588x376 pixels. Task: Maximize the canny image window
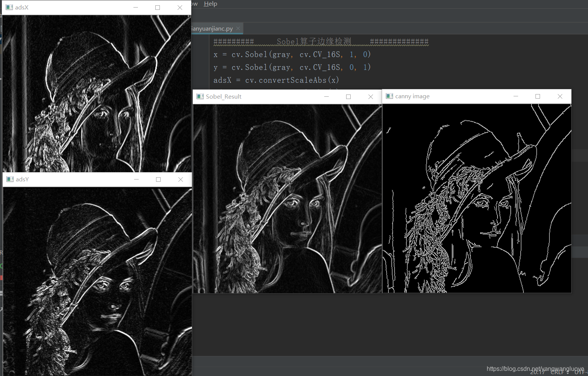538,96
